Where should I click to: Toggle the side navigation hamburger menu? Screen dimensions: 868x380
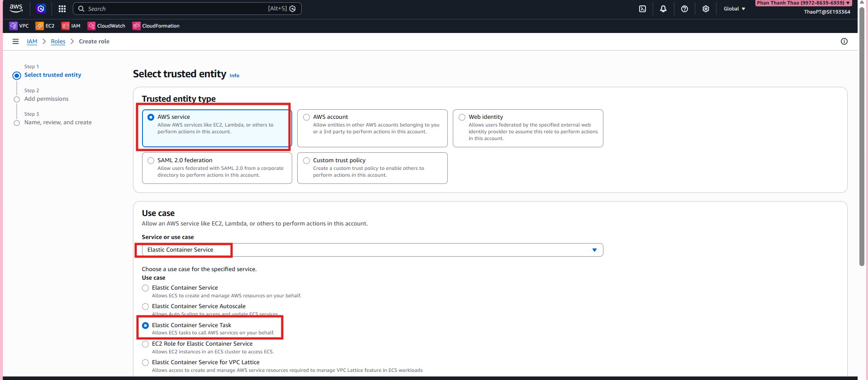coord(15,42)
